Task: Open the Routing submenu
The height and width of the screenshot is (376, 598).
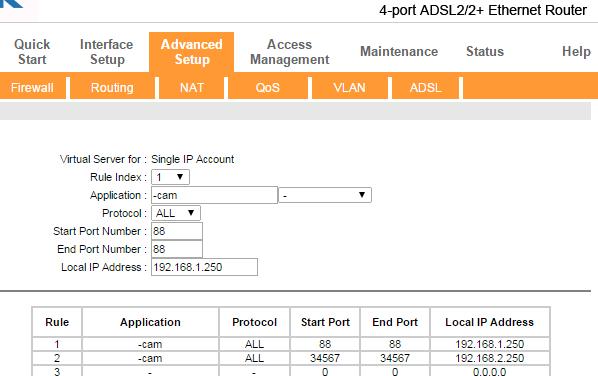Action: click(112, 88)
